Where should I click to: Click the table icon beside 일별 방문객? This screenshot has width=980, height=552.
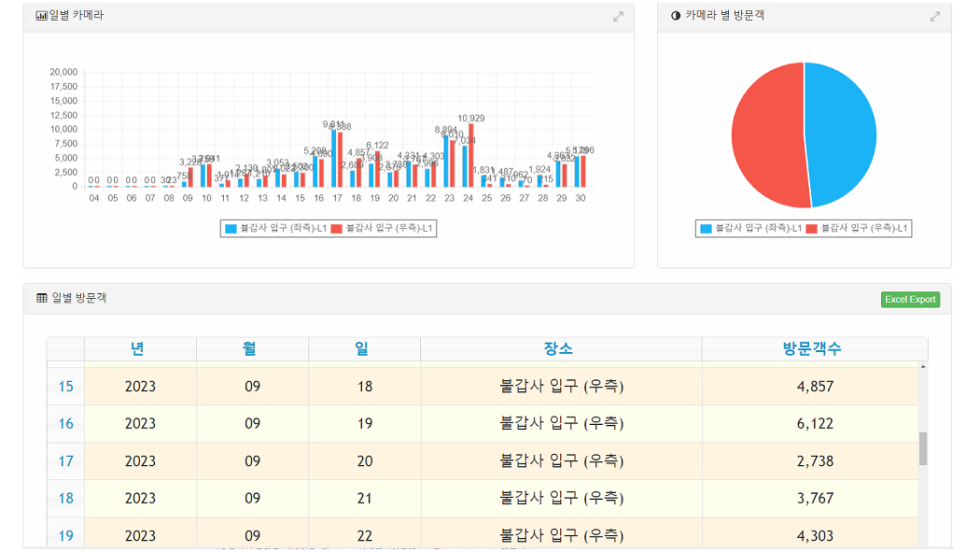click(x=42, y=298)
